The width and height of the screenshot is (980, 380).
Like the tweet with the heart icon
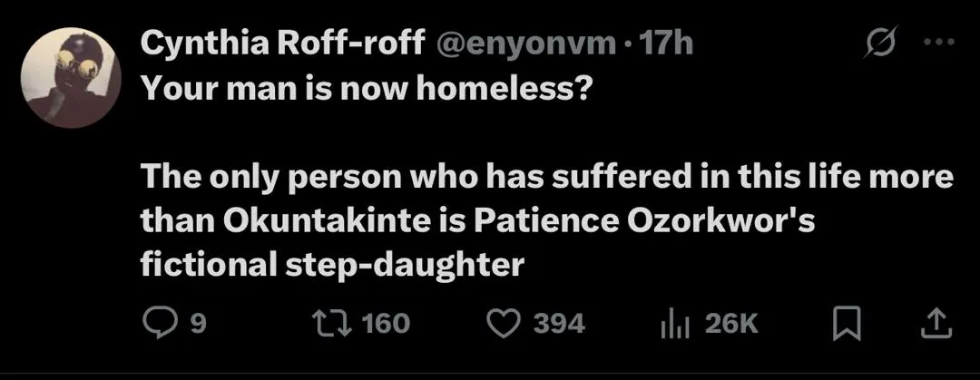coord(504,322)
